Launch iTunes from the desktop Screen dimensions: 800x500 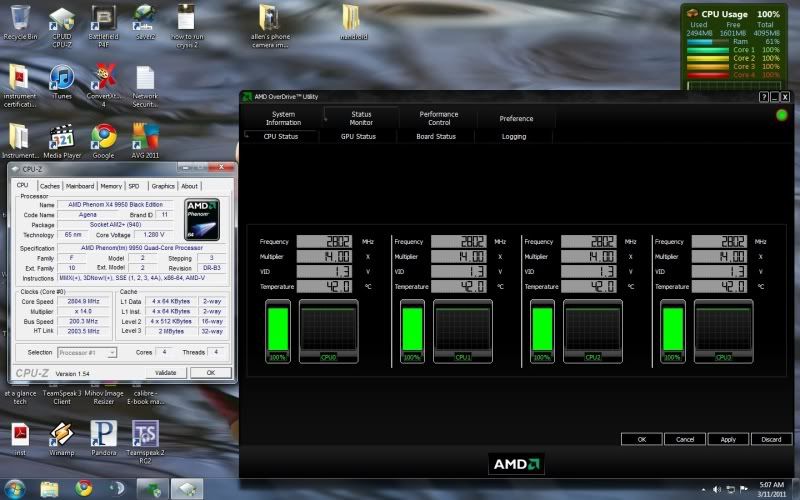click(62, 82)
